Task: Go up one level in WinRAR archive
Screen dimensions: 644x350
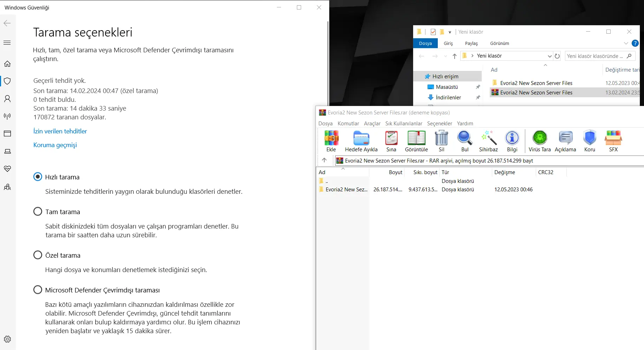Action: pyautogui.click(x=324, y=160)
